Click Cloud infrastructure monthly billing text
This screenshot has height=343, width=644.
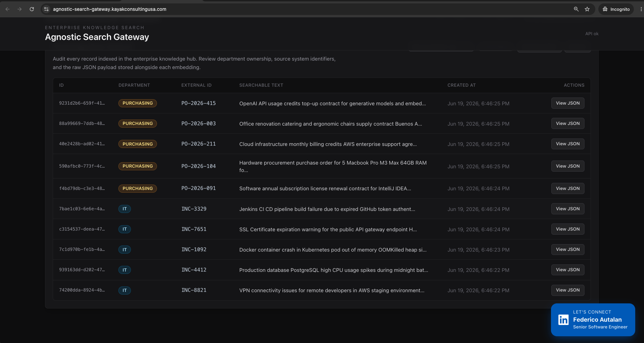(328, 144)
